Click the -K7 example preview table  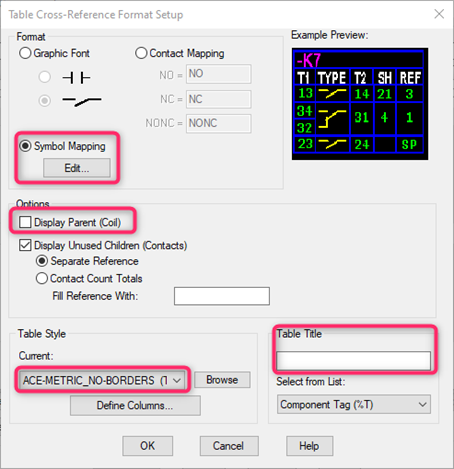click(x=360, y=104)
